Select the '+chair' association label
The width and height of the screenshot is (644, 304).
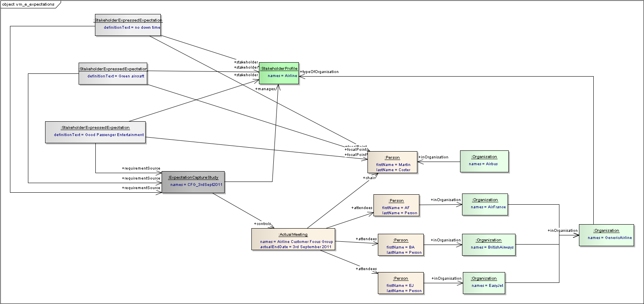coord(369,178)
